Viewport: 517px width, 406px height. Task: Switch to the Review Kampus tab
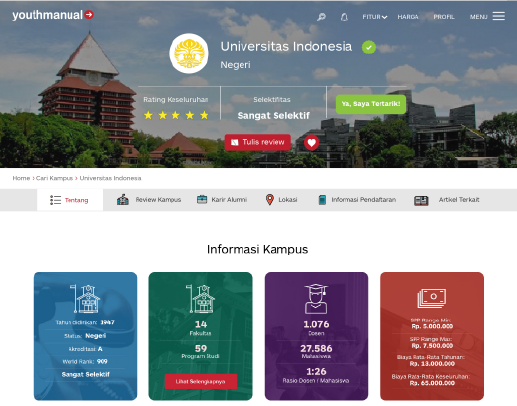click(x=149, y=200)
